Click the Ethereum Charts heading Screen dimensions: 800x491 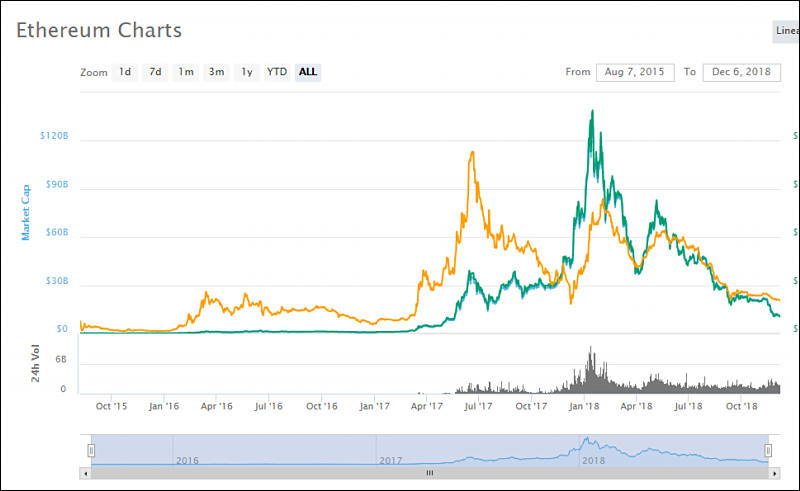coord(99,31)
